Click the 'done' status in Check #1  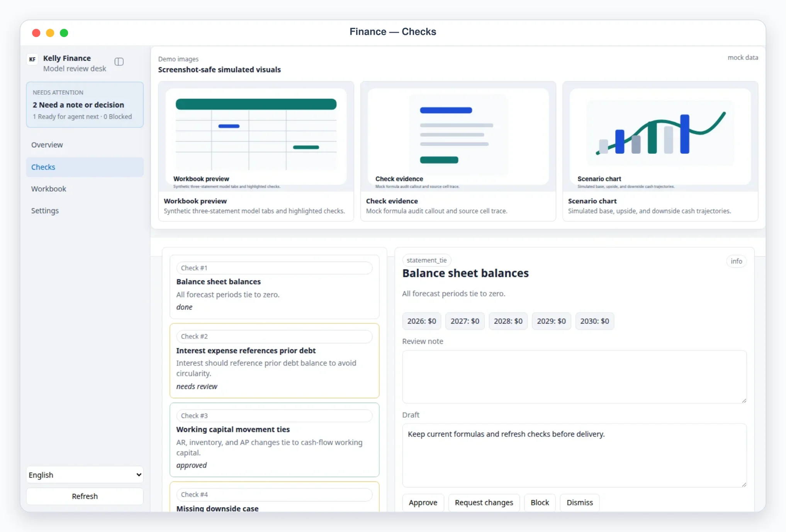184,307
